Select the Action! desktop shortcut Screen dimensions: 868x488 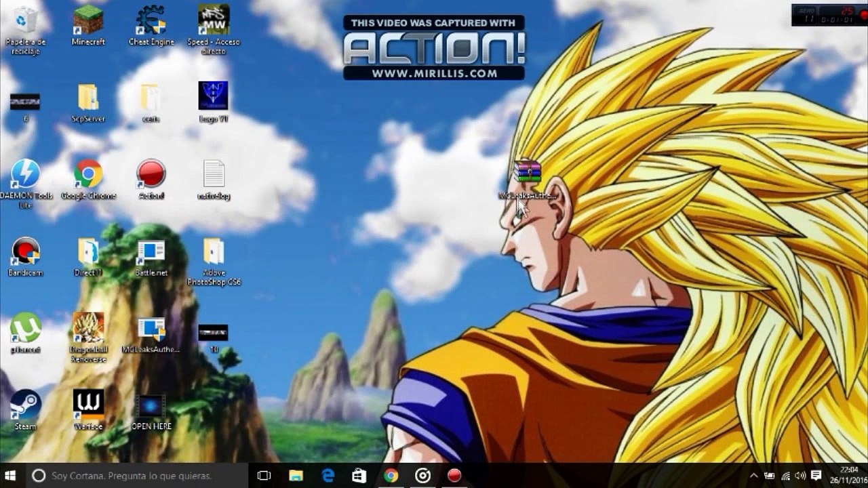(151, 180)
